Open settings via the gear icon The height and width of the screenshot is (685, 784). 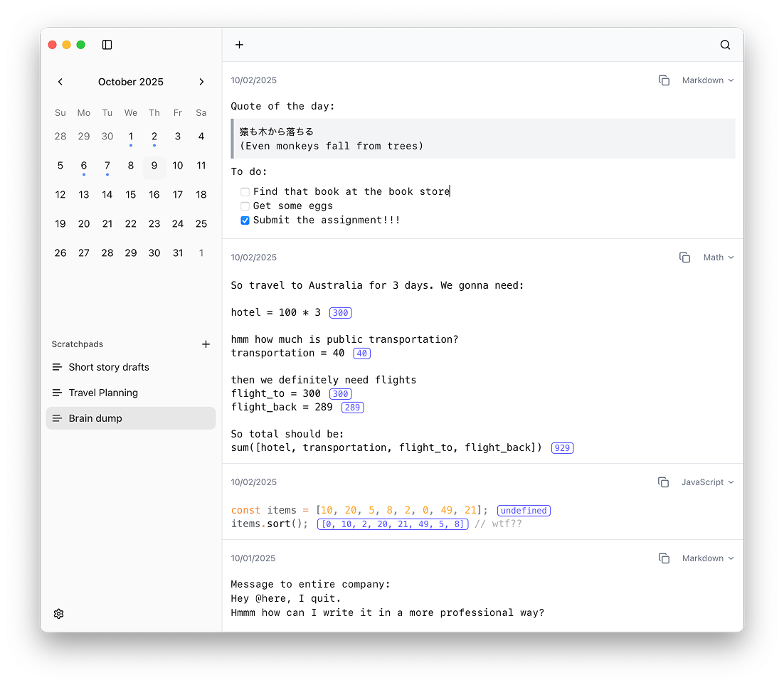(x=59, y=614)
